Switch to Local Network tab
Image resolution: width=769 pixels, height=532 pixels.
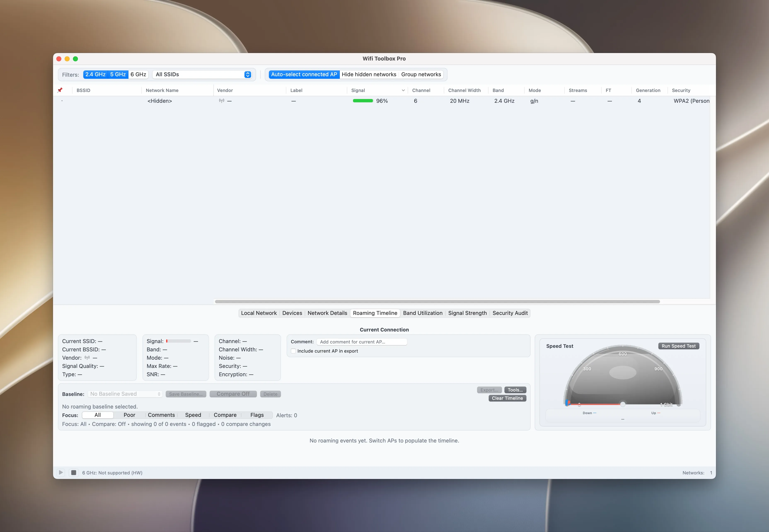click(259, 313)
